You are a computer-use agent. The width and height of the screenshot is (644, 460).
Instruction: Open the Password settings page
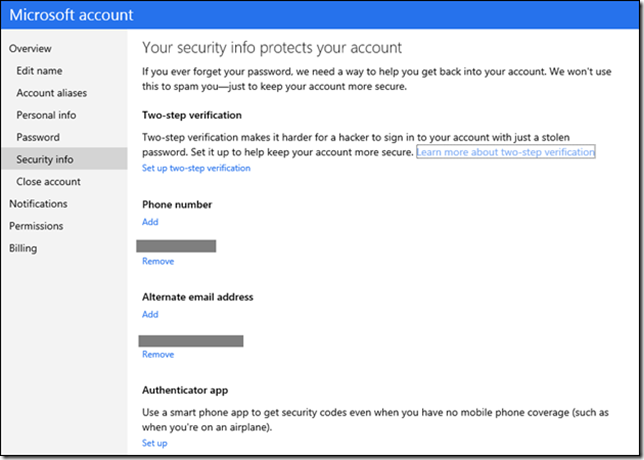click(38, 137)
